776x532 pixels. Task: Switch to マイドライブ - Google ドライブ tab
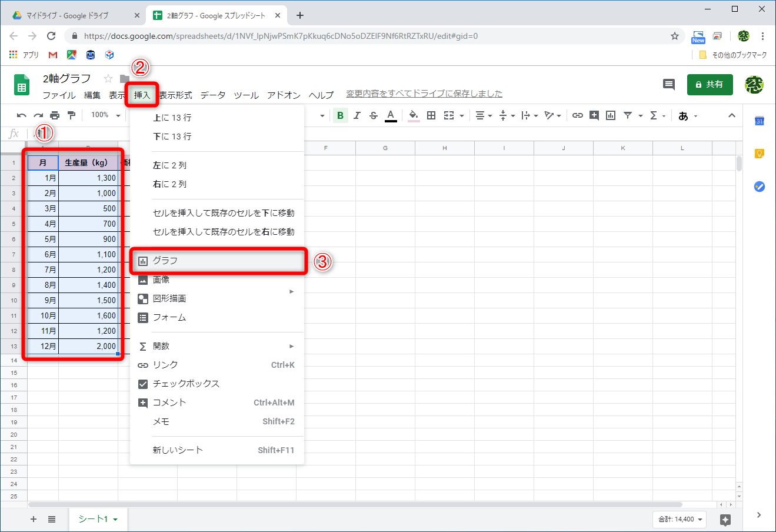pos(76,16)
